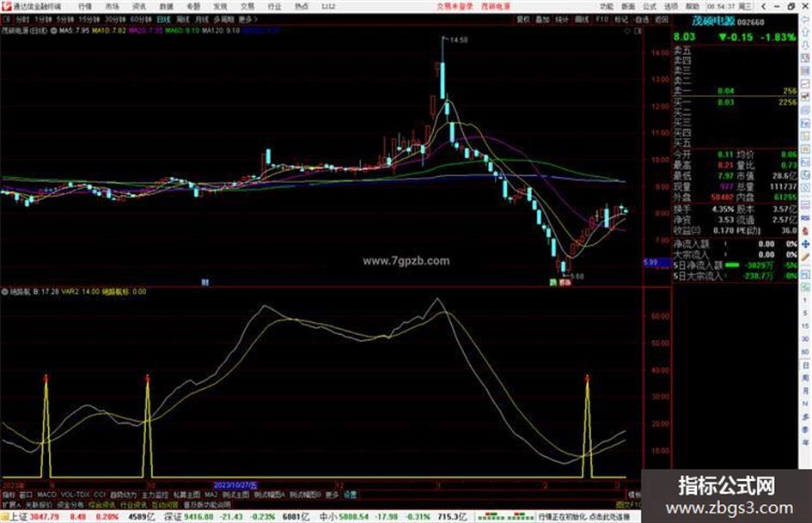This screenshot has width=812, height=523.
Task: Click 深证 index value 9416.80 in status bar
Action: click(198, 517)
